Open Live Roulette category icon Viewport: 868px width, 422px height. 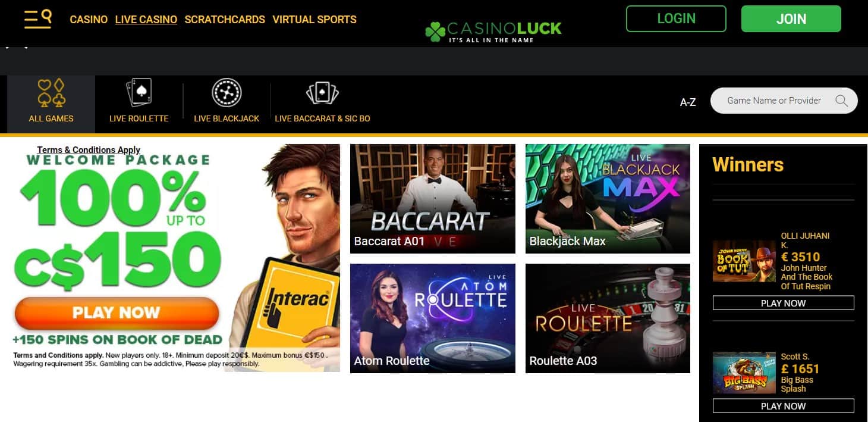click(x=139, y=92)
